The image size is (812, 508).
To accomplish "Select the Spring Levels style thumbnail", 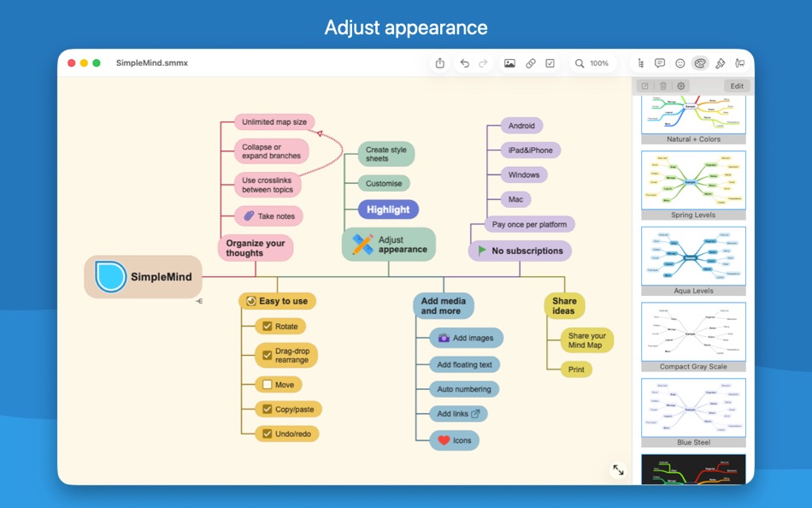I will pyautogui.click(x=692, y=181).
